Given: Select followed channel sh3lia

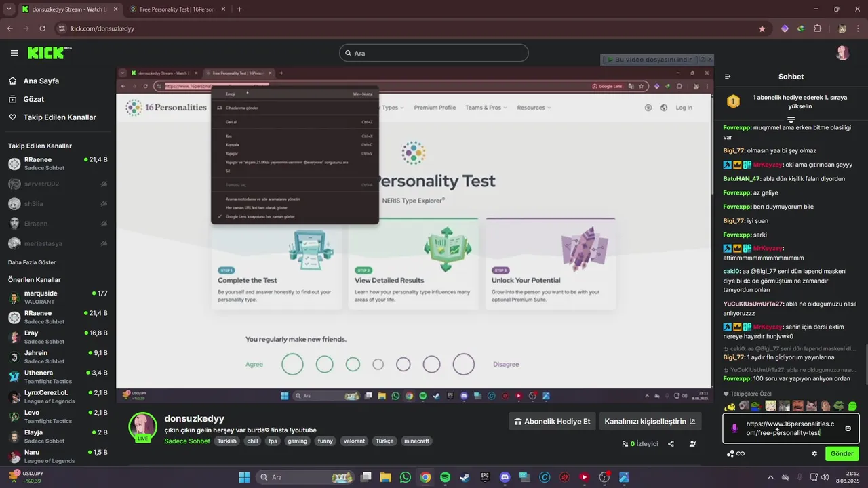Looking at the screenshot, I should (x=58, y=203).
